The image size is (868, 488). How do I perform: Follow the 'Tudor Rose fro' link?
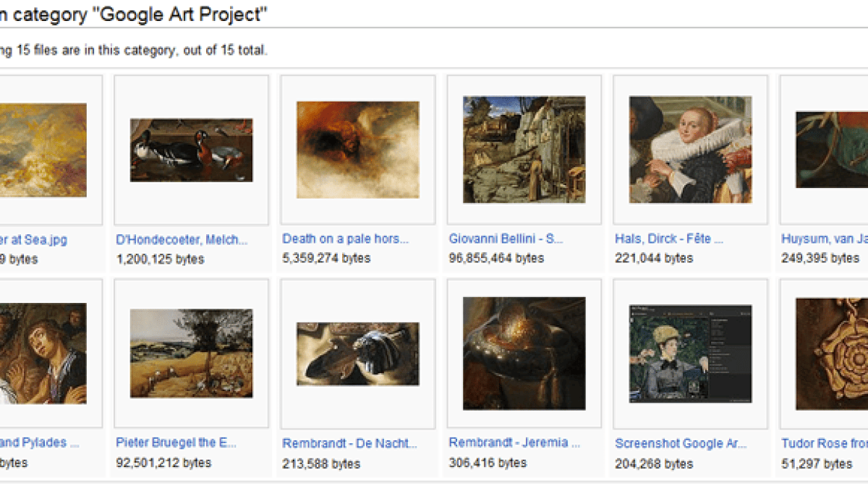[825, 442]
